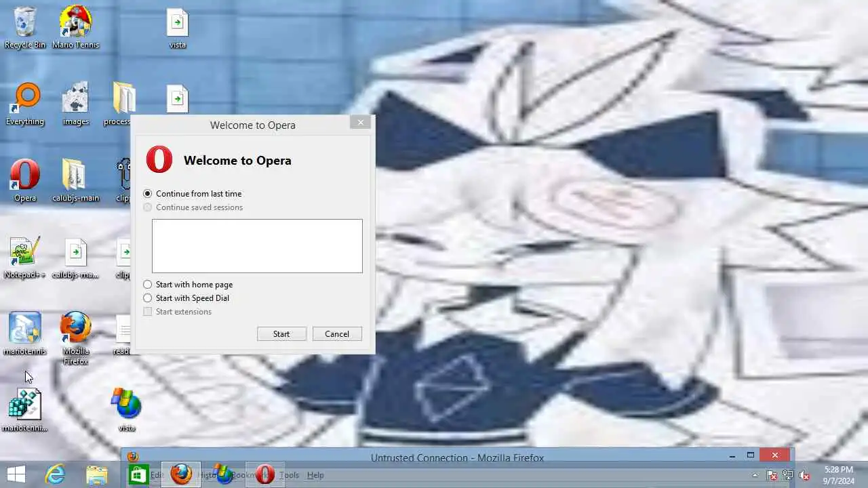
Task: Open the clock showing 5:28 PM
Action: [839, 475]
